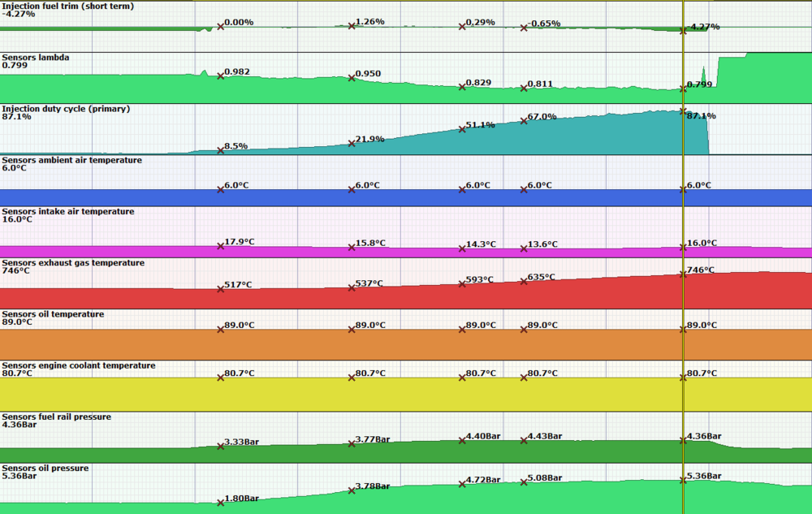The height and width of the screenshot is (514, 812).
Task: Click the 3.78Bar oil pressure marker
Action: click(352, 490)
